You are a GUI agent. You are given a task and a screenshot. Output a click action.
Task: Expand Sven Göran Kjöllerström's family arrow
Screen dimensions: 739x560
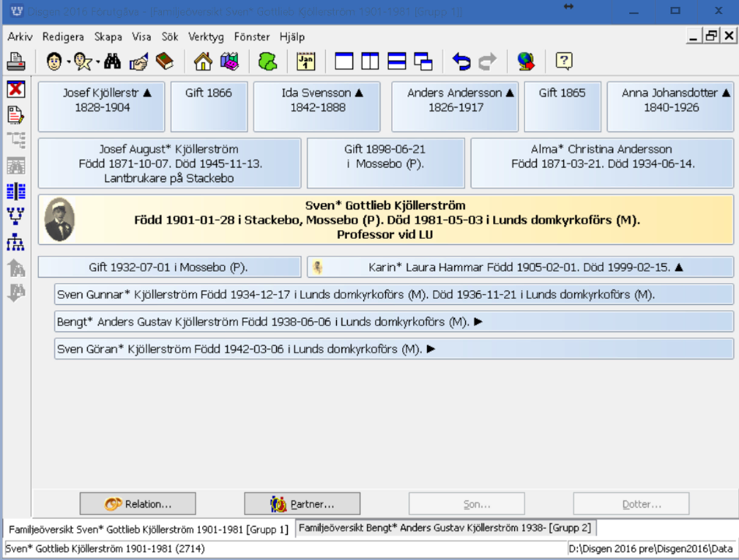coord(431,349)
